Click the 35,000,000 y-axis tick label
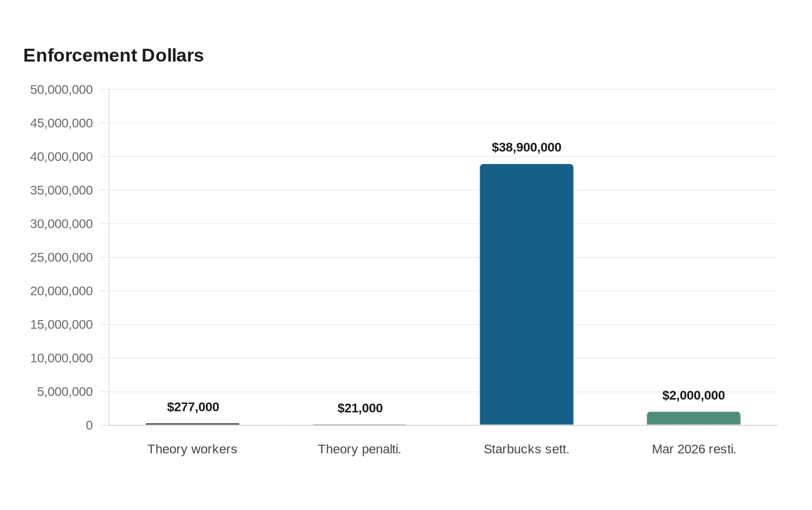Viewport: 812px width, 510px height. [61, 190]
